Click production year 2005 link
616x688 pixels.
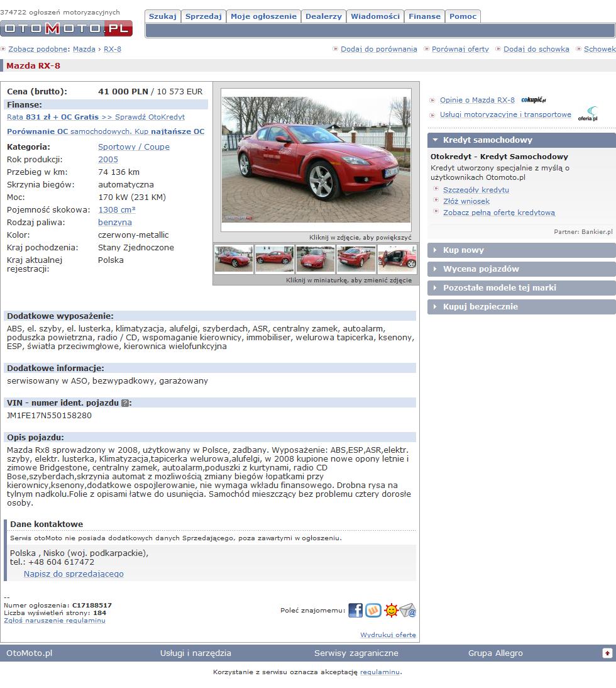pyautogui.click(x=108, y=160)
